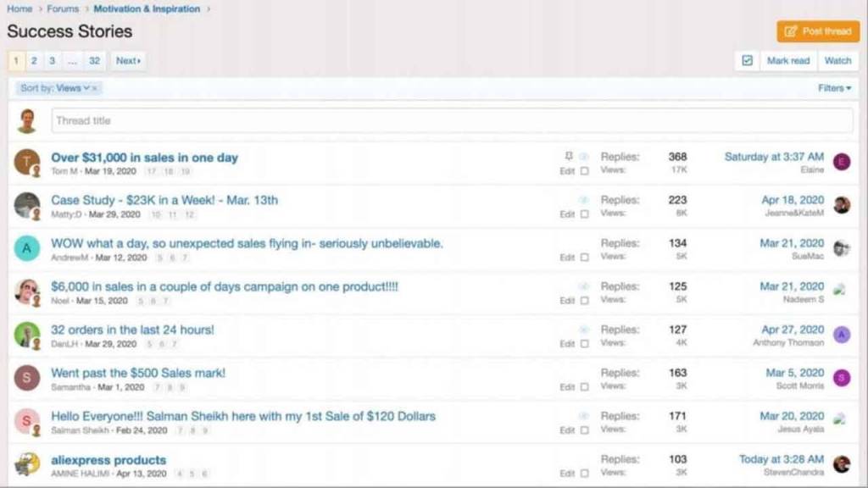
Task: Jump to page 32 of the thread list
Action: click(x=94, y=61)
